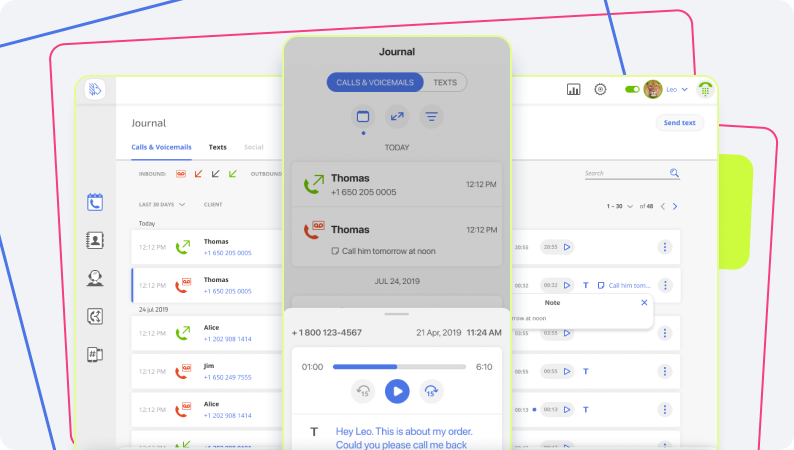Click the Send text button
Image resolution: width=794 pixels, height=450 pixels.
(x=679, y=123)
